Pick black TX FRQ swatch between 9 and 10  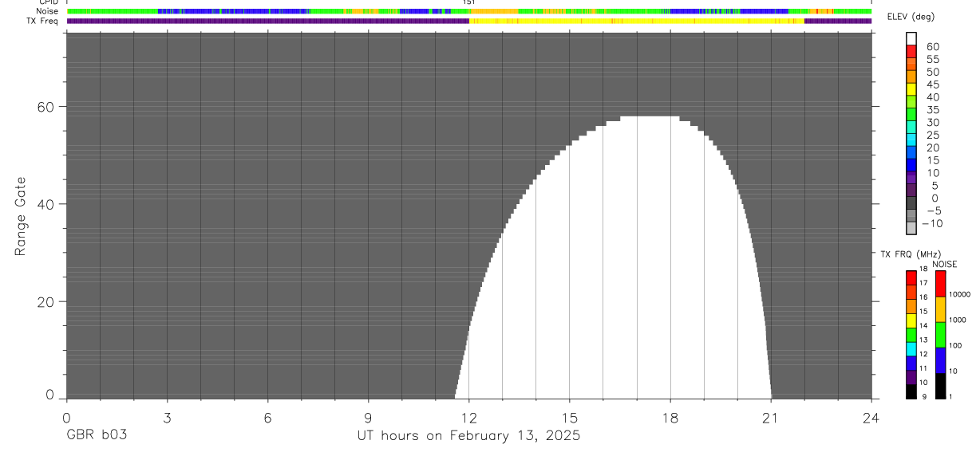pos(911,391)
